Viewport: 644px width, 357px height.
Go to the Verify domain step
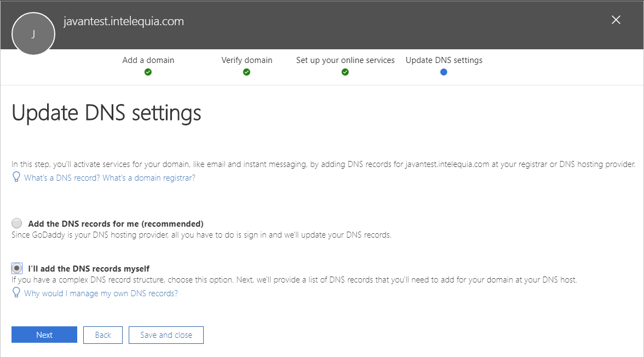(246, 60)
